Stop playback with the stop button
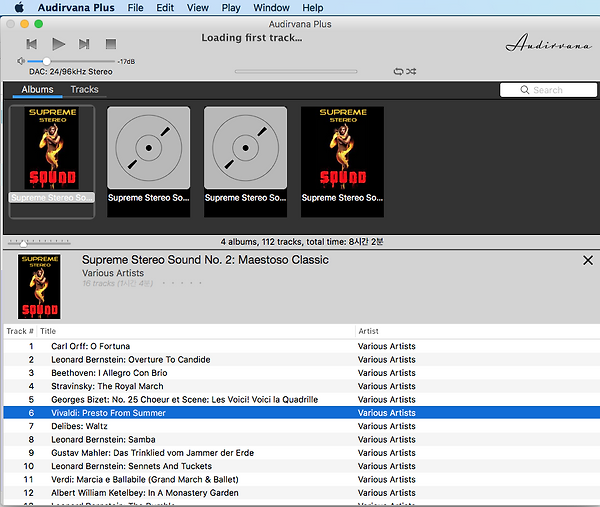 click(x=111, y=44)
